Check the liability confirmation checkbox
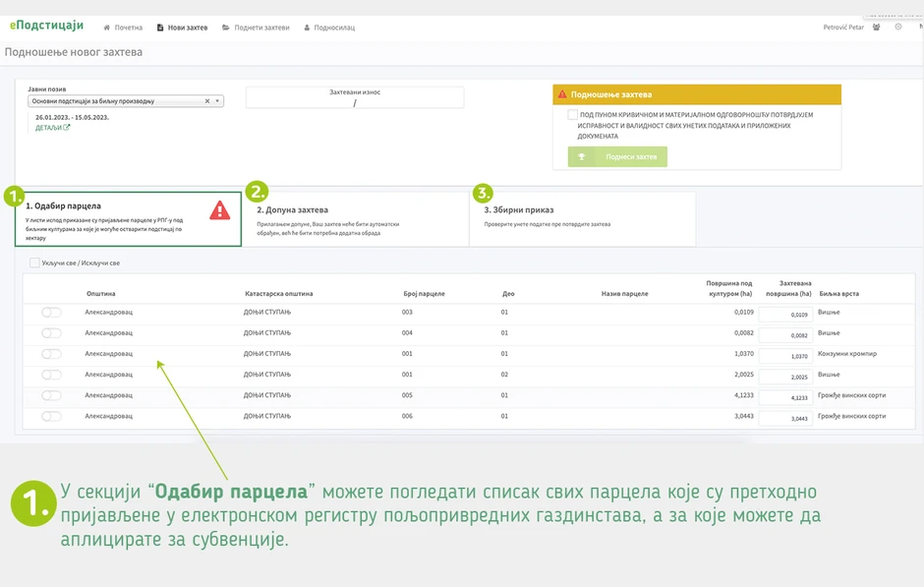The image size is (924, 587). point(573,115)
